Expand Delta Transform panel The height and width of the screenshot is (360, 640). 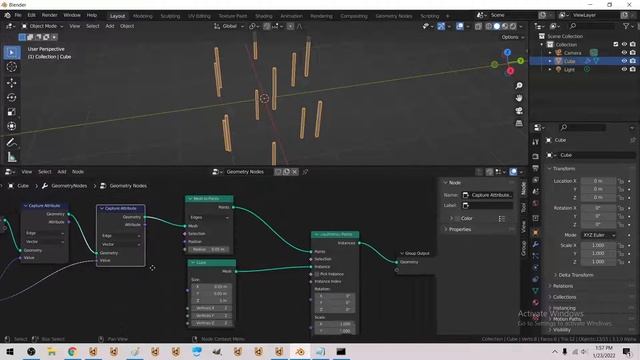point(576,275)
